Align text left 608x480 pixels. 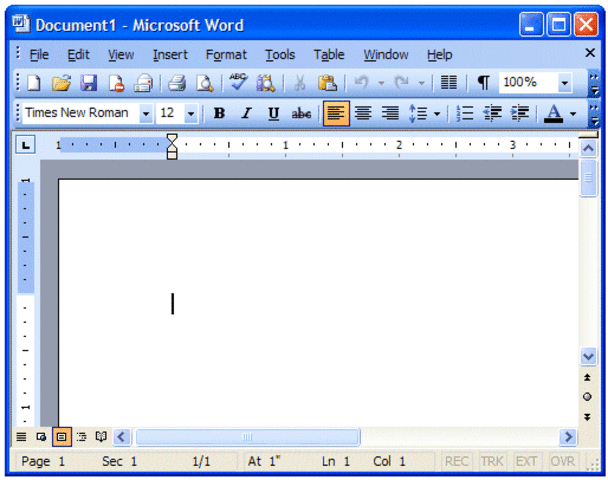point(336,113)
